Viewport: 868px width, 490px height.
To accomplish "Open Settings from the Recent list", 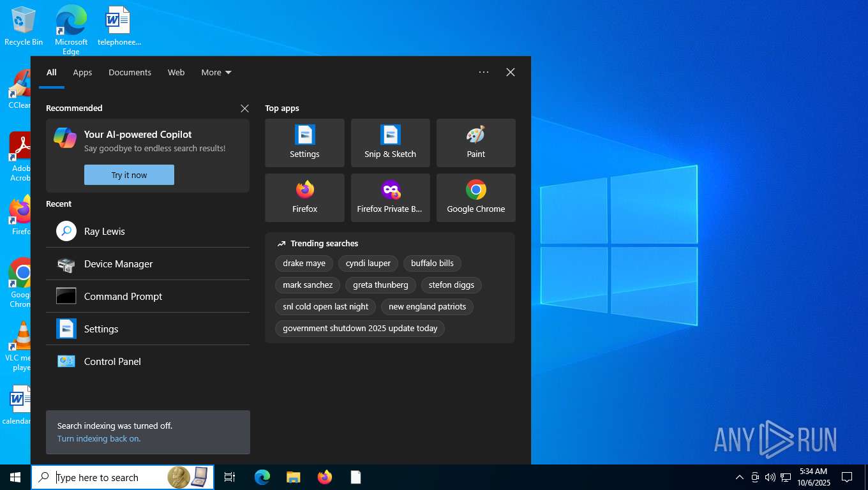I will [147, 329].
